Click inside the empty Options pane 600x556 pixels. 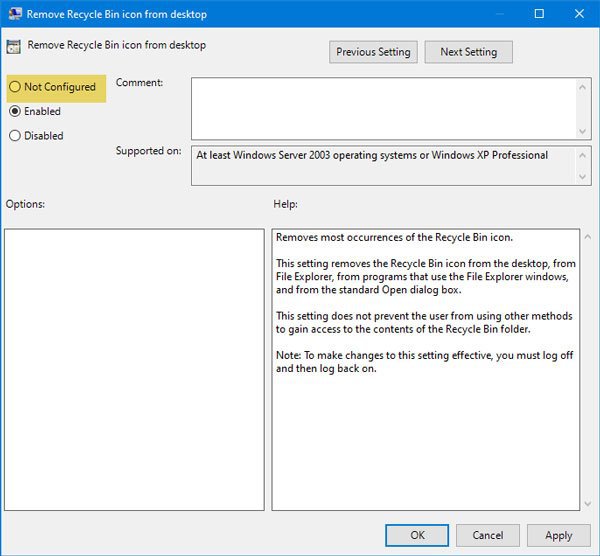tap(134, 369)
